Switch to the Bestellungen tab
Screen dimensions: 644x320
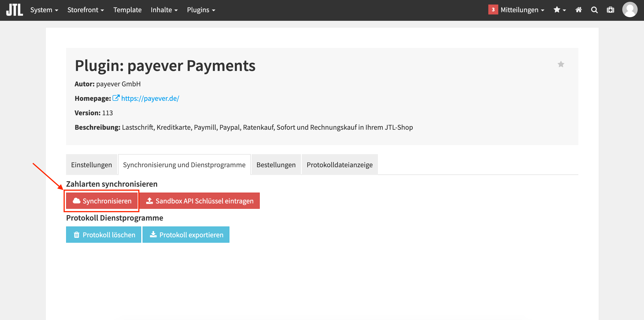(276, 165)
